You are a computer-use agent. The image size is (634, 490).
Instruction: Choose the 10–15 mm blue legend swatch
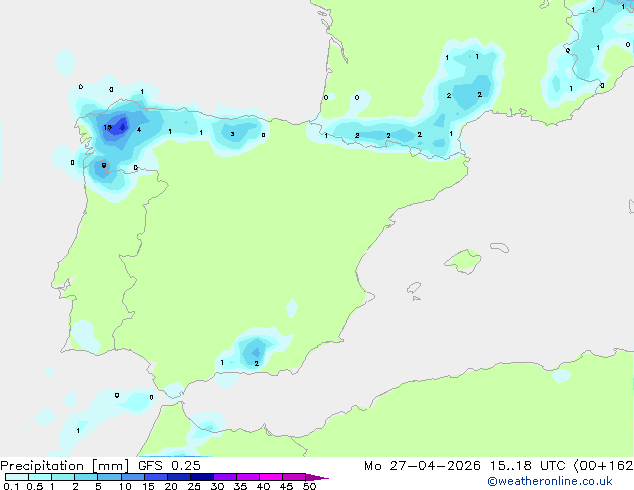[132, 477]
